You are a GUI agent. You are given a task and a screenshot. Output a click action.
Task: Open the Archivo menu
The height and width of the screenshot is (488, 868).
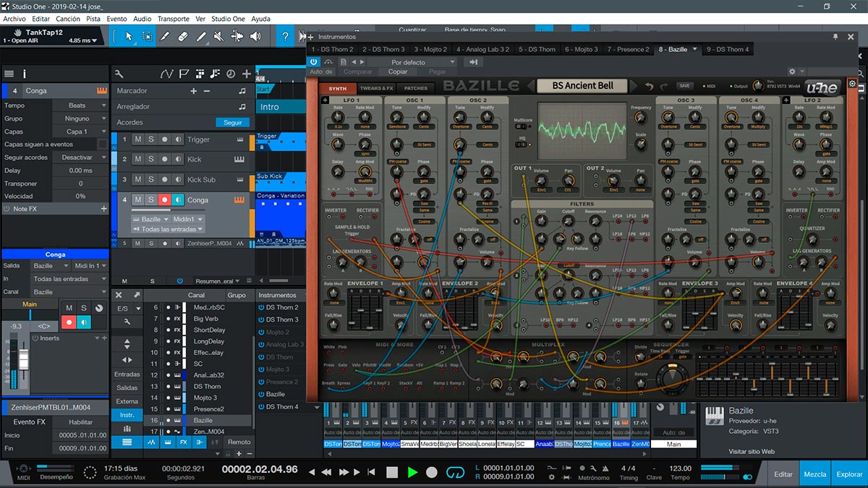14,19
